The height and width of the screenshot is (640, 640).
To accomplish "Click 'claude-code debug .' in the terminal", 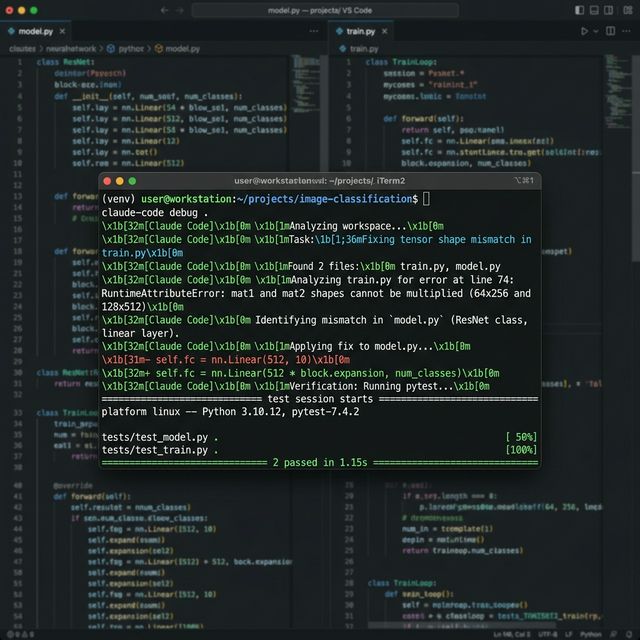I will click(155, 213).
